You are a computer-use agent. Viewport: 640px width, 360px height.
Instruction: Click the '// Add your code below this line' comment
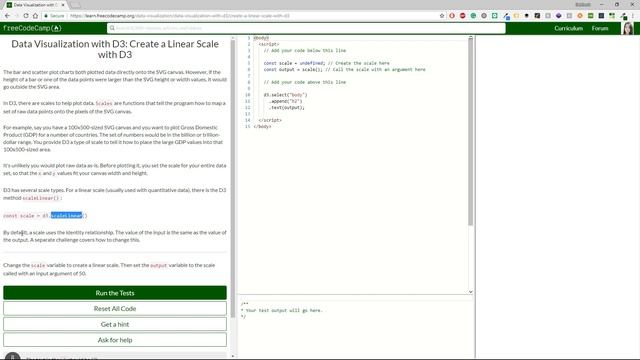pos(304,51)
